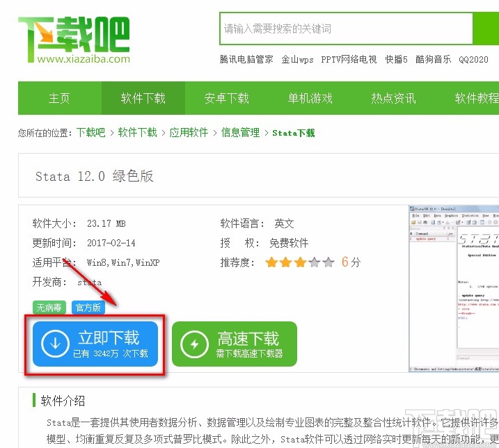
Task: Click the Stata 12.0 绿色版 title
Action: [95, 176]
